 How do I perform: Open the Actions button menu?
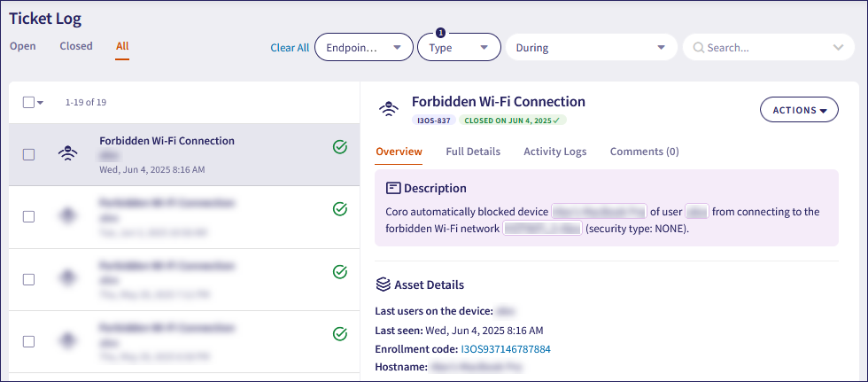click(x=799, y=110)
